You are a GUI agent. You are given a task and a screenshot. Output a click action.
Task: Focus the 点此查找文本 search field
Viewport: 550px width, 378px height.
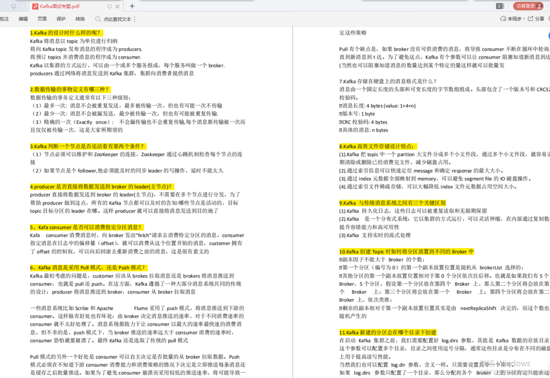point(117,19)
